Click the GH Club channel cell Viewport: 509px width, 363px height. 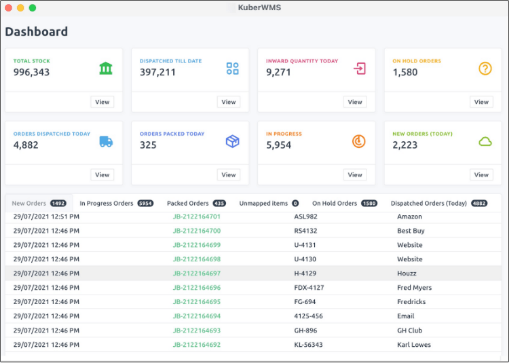(x=410, y=330)
